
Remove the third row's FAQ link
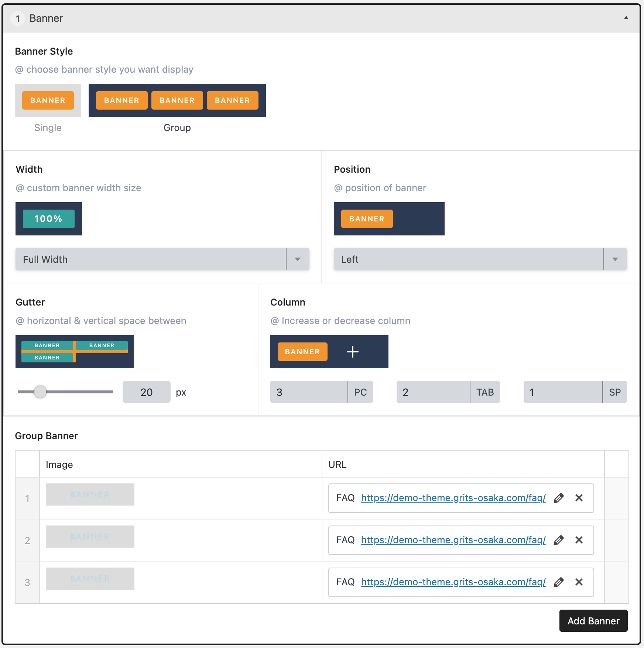pos(579,582)
